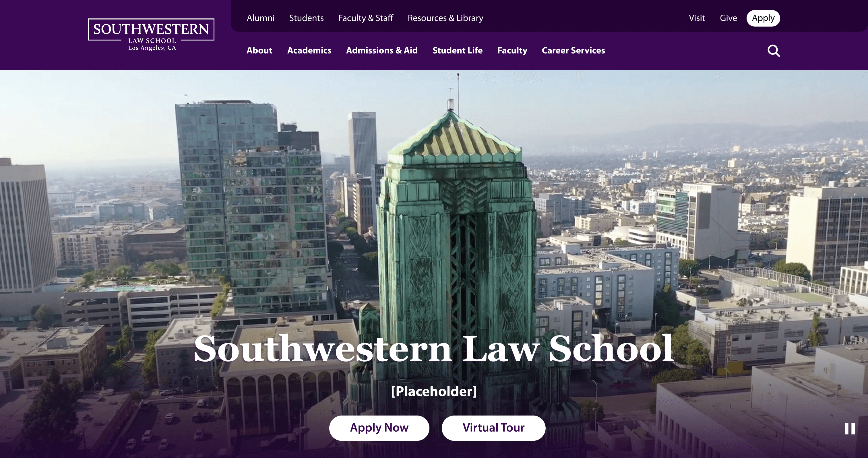Expand the Career Services menu

573,51
